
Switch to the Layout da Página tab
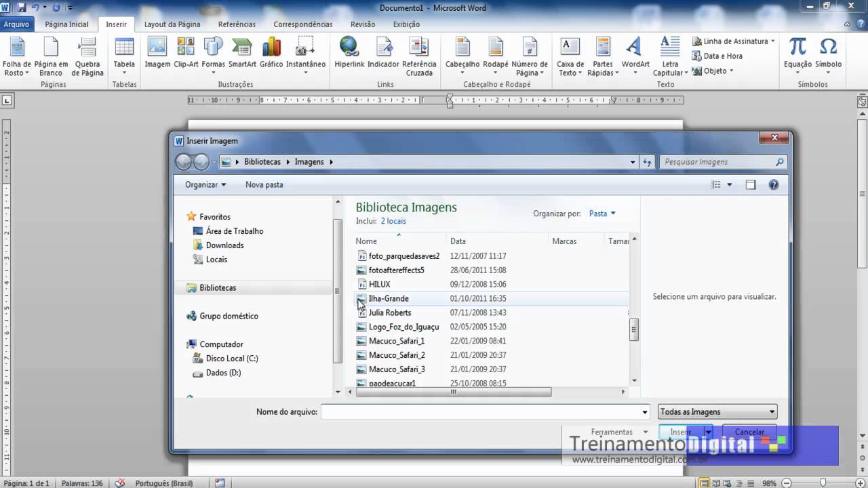point(172,24)
